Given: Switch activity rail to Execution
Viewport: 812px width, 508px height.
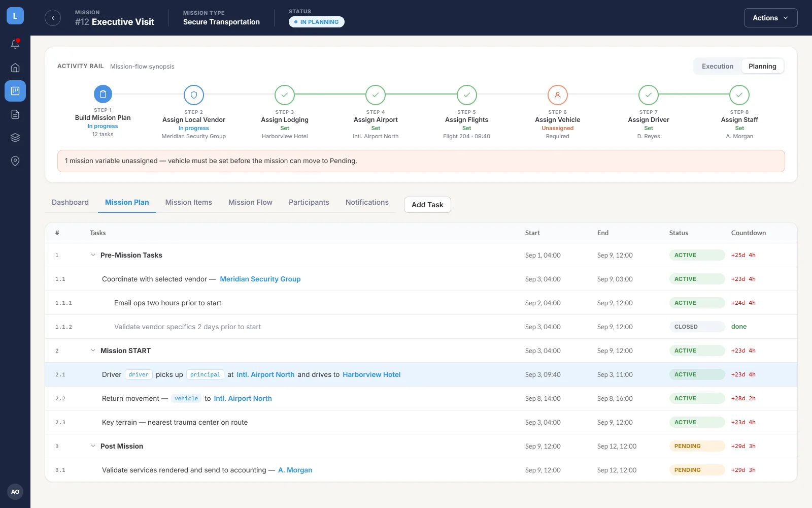Looking at the screenshot, I should [718, 66].
